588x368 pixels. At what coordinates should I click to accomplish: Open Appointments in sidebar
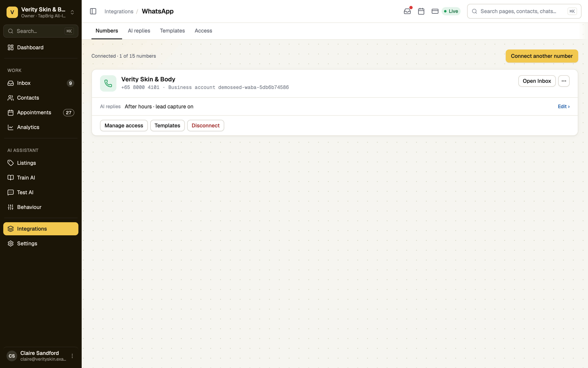click(x=41, y=112)
